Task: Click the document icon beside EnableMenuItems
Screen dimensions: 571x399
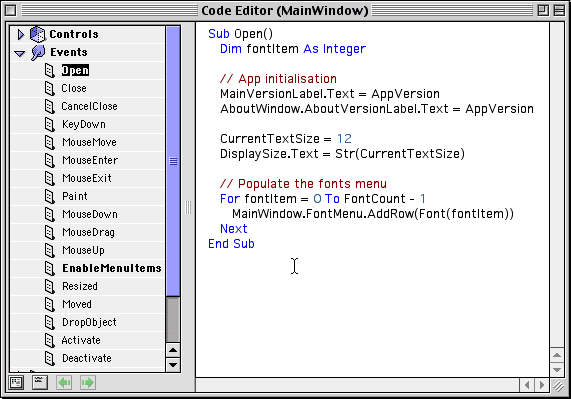Action: 50,269
